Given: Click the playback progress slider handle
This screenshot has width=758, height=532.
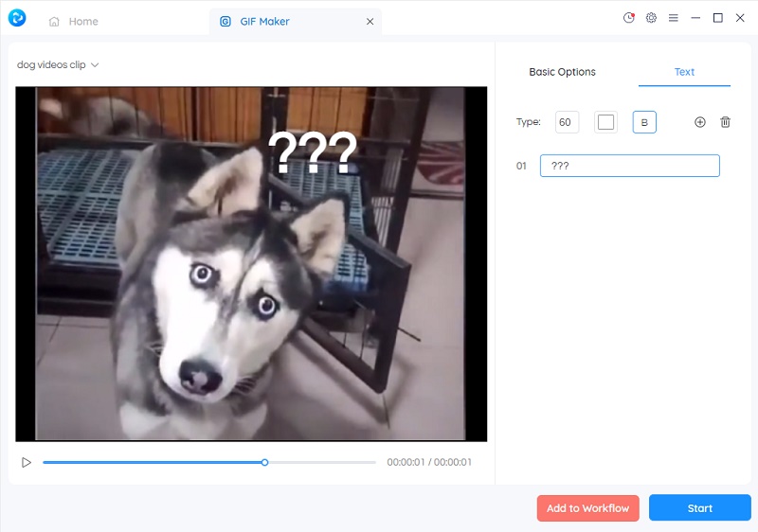Looking at the screenshot, I should 265,463.
